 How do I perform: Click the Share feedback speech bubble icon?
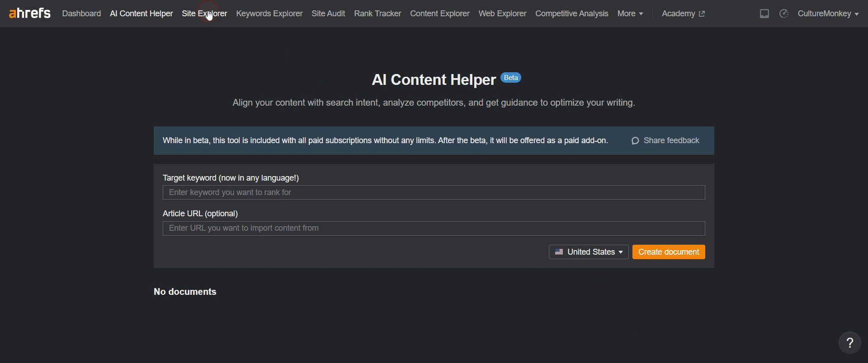[x=635, y=141]
